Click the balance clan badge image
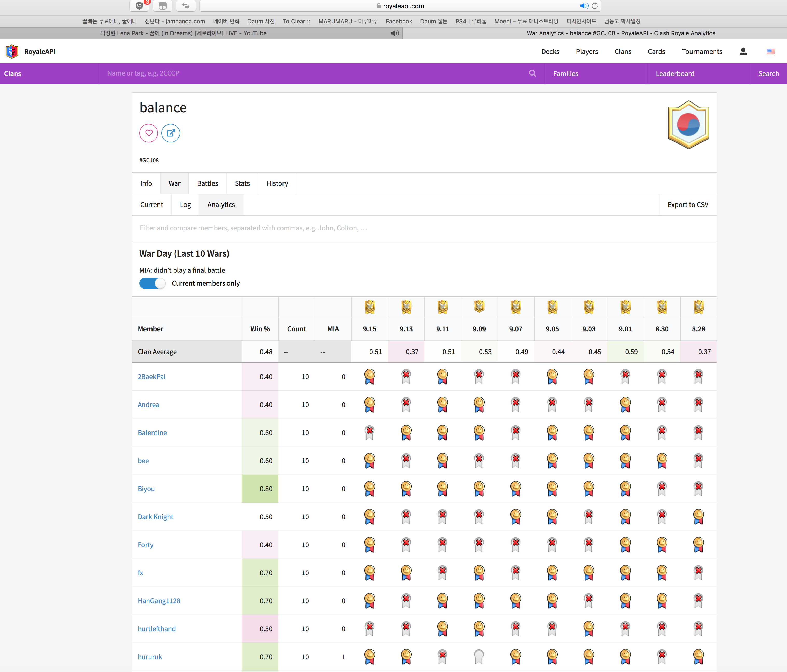The height and width of the screenshot is (672, 787). (x=688, y=125)
